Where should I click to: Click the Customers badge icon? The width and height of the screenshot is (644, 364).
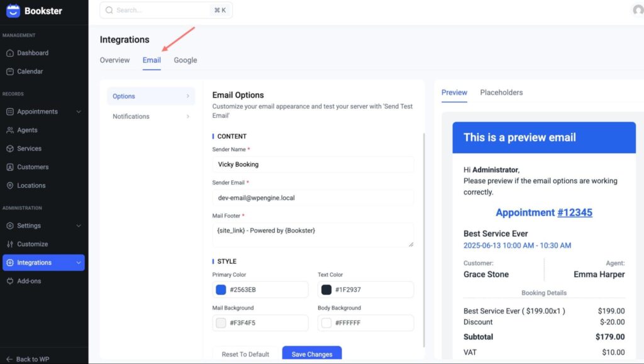pyautogui.click(x=10, y=168)
